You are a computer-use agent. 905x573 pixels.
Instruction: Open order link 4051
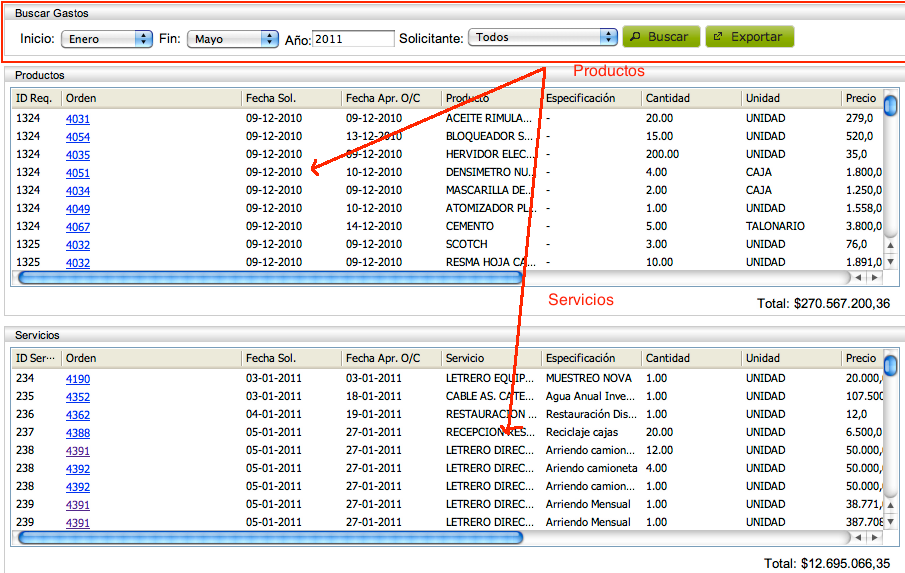(78, 173)
